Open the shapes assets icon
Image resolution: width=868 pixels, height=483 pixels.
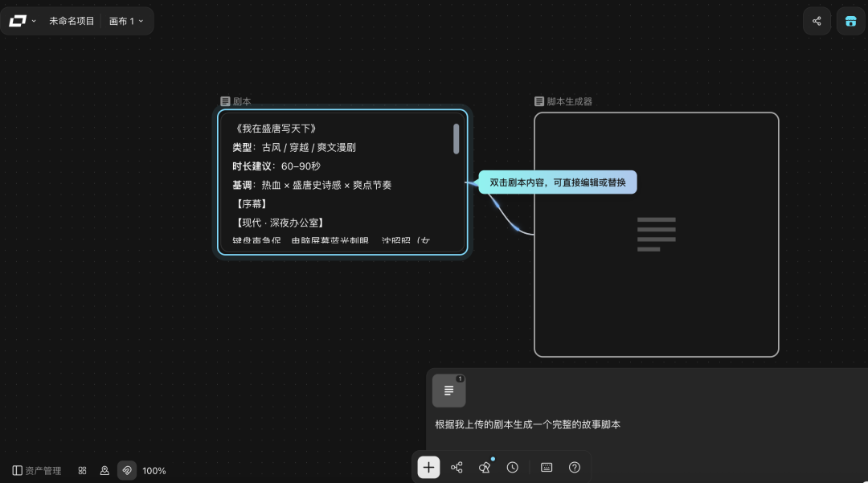[485, 468]
